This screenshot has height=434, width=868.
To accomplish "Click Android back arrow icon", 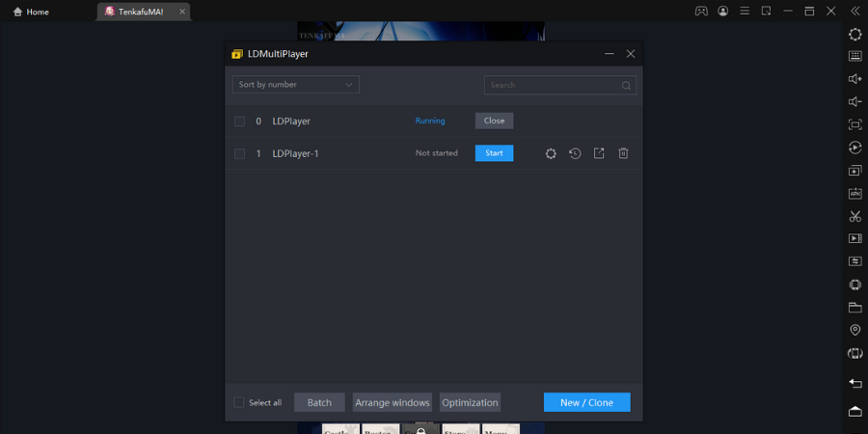I will 854,383.
